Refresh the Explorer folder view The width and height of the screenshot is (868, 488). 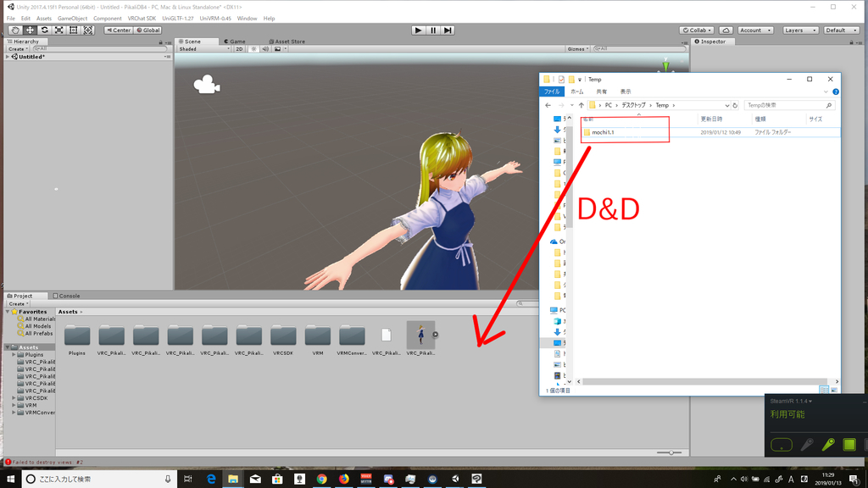(735, 105)
